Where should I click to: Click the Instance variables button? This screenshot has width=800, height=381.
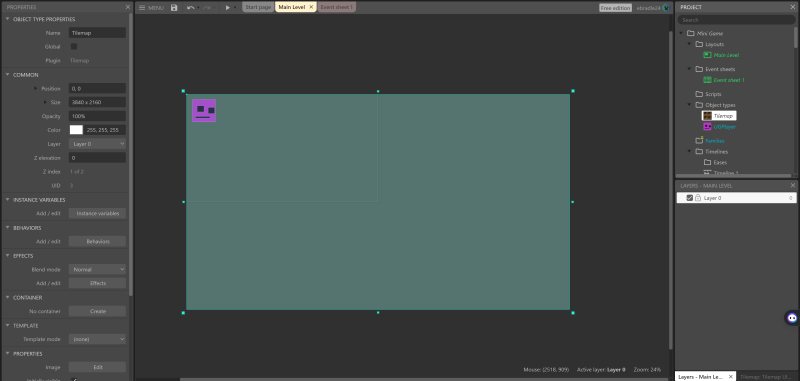point(97,213)
